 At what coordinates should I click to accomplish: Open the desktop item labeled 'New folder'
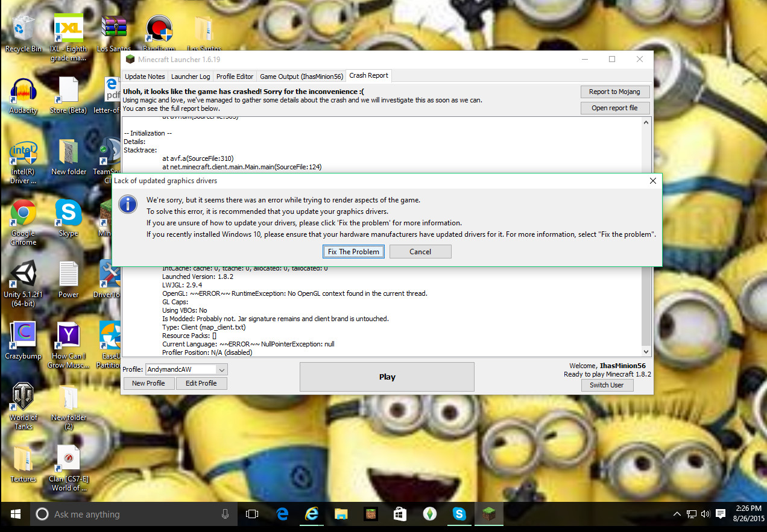click(68, 157)
